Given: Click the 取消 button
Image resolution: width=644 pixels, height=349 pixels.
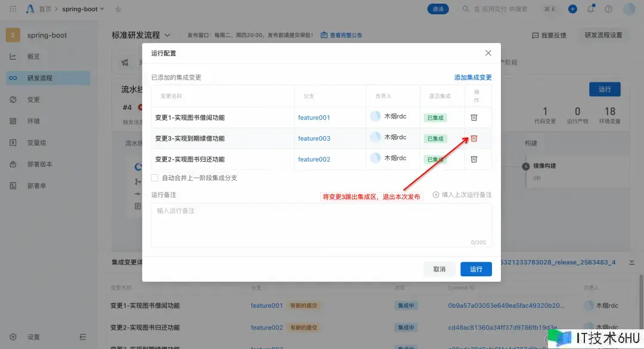Looking at the screenshot, I should tap(439, 269).
